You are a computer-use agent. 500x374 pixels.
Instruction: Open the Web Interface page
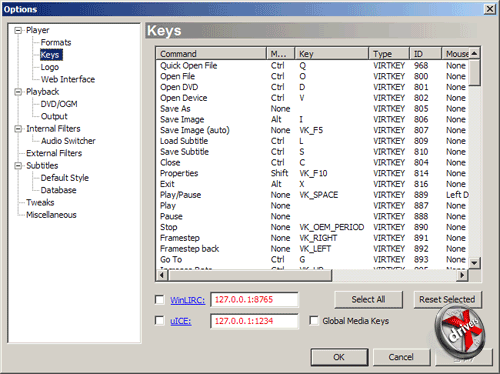coord(68,79)
